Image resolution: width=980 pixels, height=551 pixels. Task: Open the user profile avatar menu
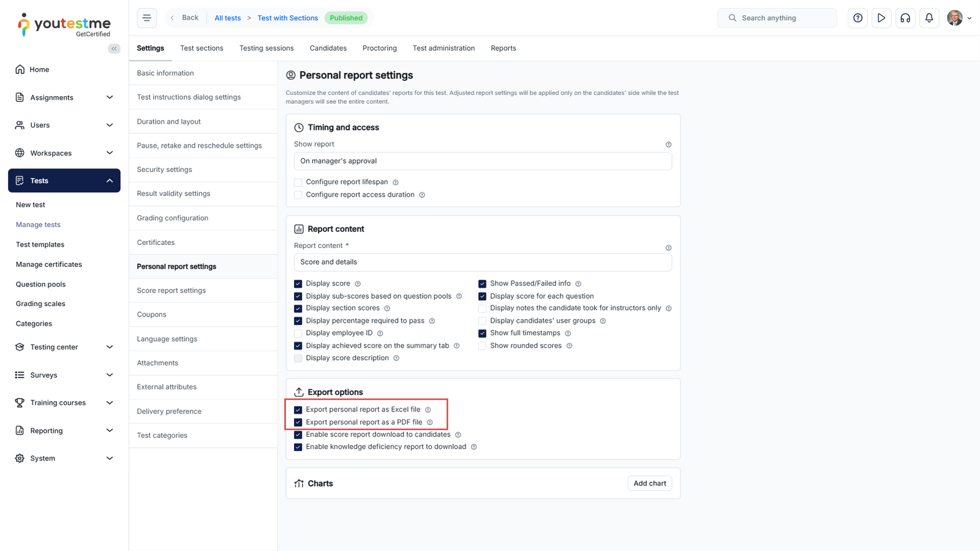[x=958, y=18]
